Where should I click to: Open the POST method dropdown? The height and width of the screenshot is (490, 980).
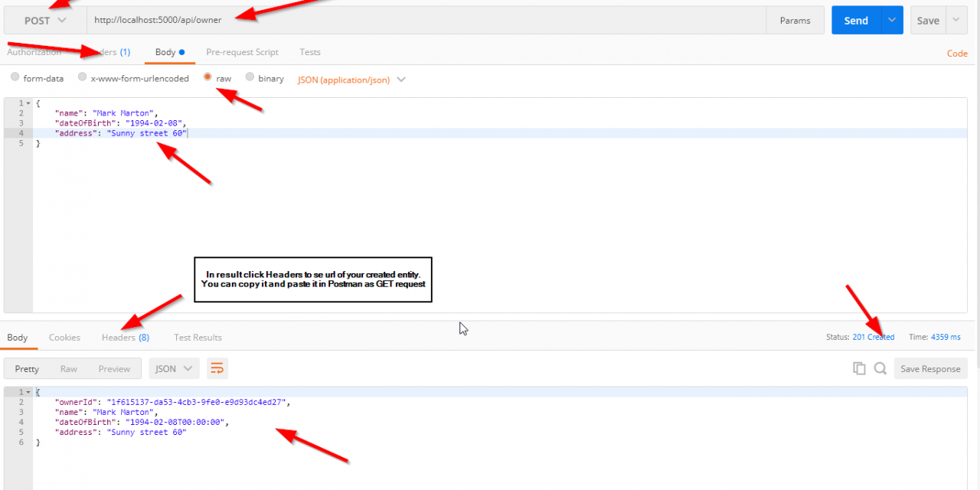point(45,21)
